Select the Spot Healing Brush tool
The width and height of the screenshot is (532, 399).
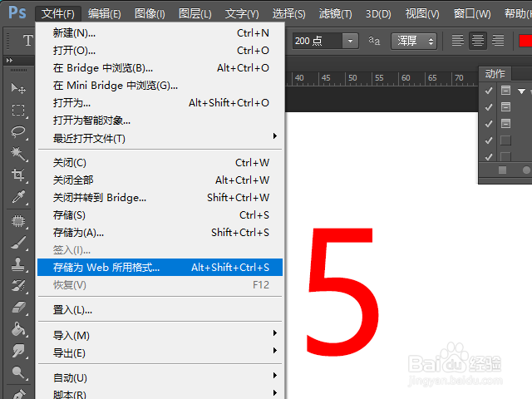tap(18, 221)
